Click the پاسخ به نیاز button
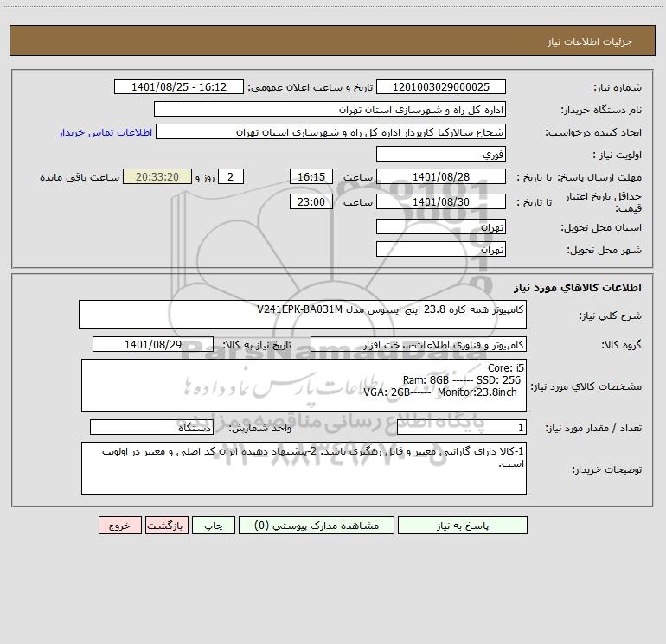Viewport: 666px width, 644px height. pos(462,525)
